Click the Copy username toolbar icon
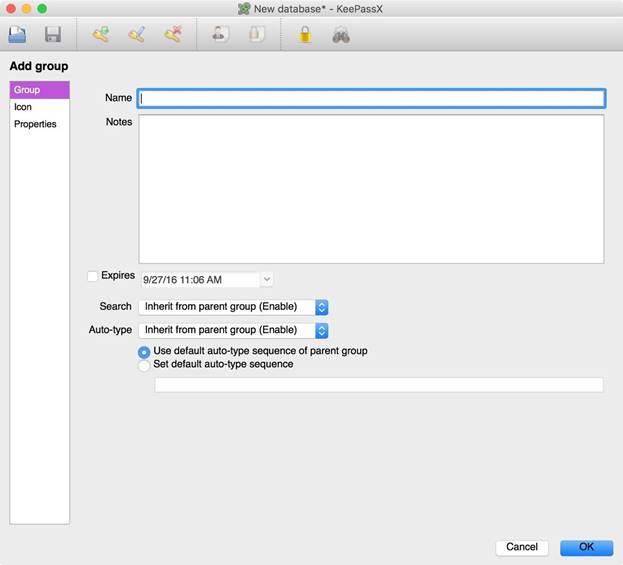623x565 pixels. click(x=219, y=35)
